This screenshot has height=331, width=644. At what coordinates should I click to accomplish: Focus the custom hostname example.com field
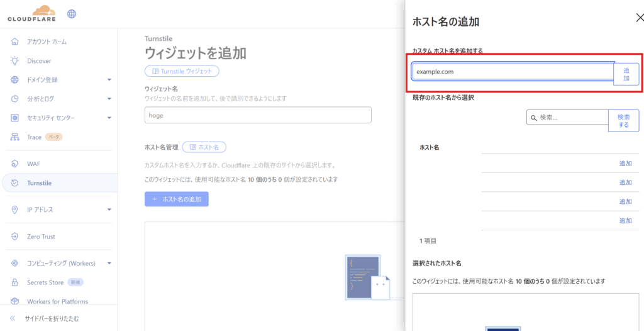tap(513, 72)
